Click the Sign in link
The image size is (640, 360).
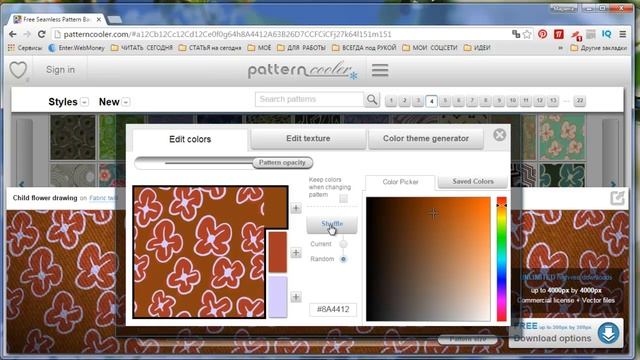tap(60, 70)
